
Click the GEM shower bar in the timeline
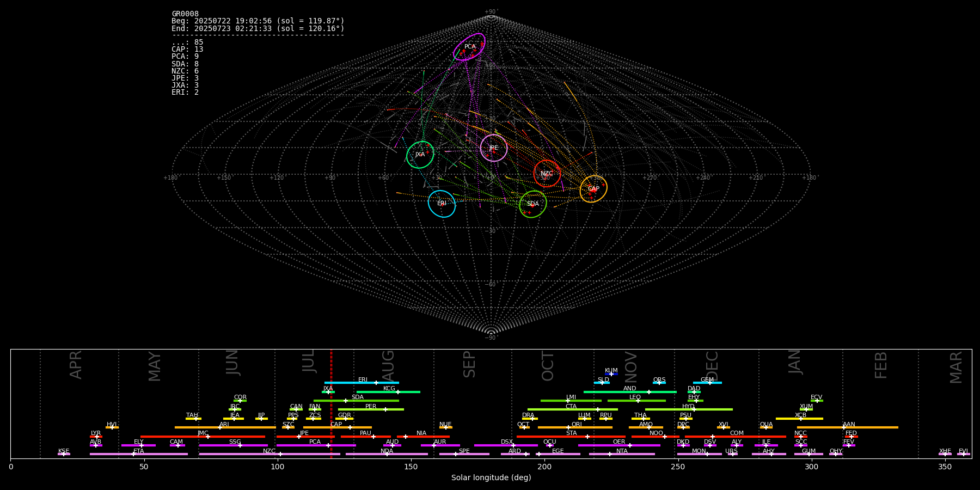(x=707, y=383)
